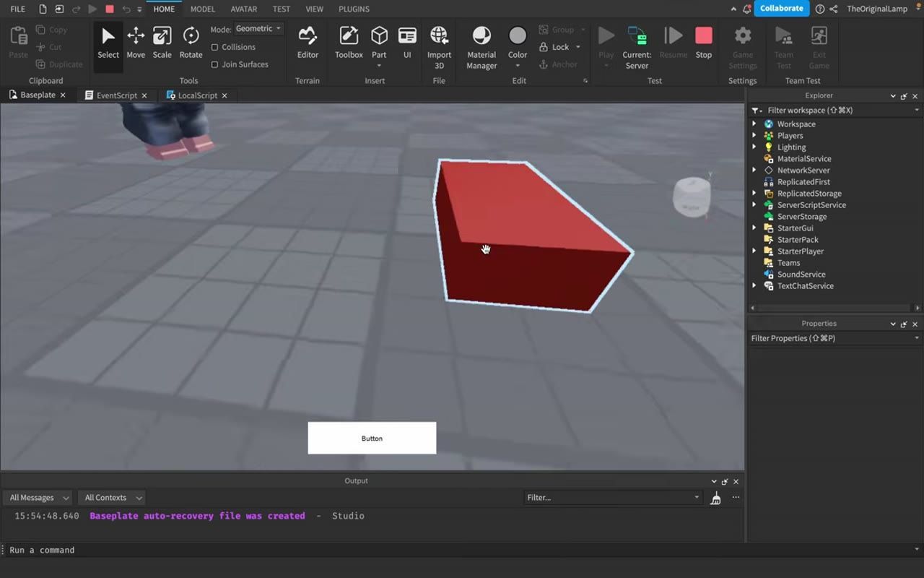
Task: Switch to the VIEW ribbon tab
Action: 315,9
